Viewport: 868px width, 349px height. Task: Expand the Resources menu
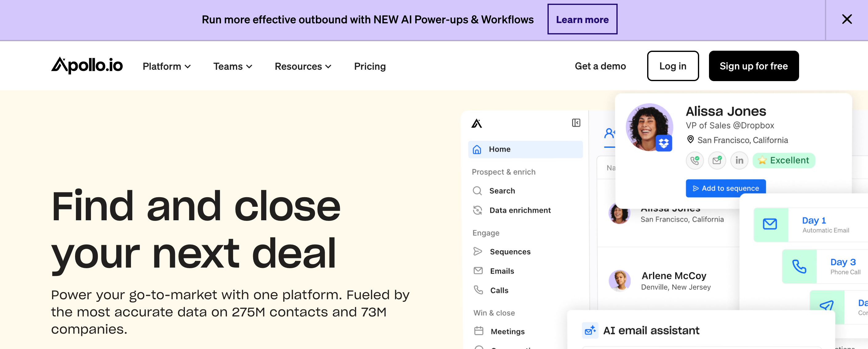click(303, 66)
